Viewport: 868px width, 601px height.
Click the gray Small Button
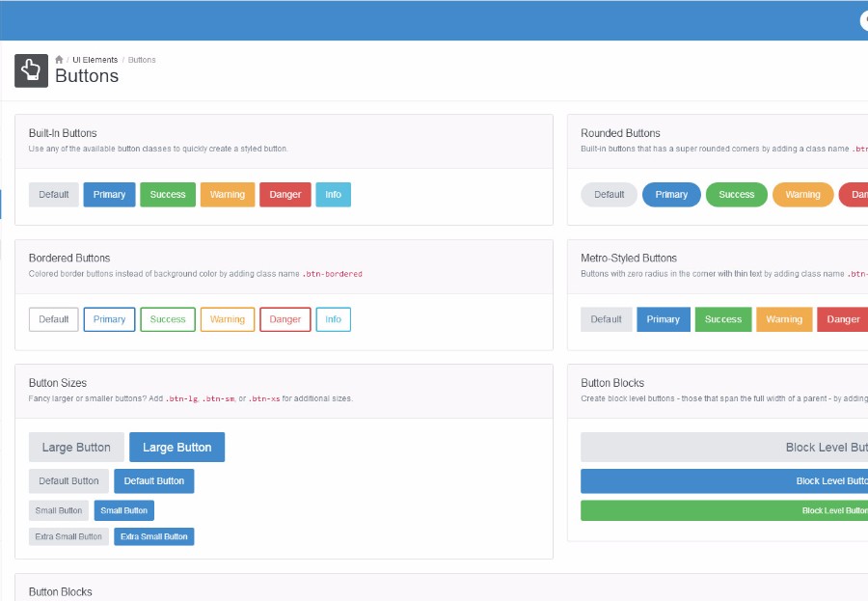tap(59, 510)
